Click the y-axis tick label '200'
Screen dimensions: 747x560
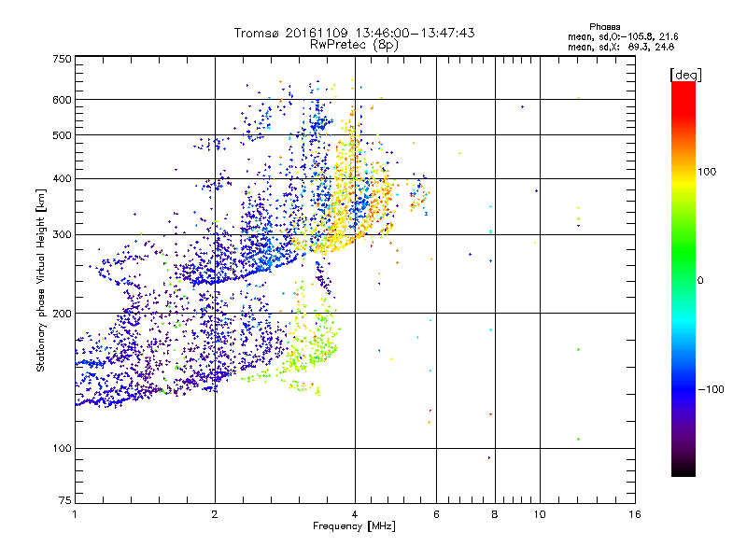coord(62,314)
